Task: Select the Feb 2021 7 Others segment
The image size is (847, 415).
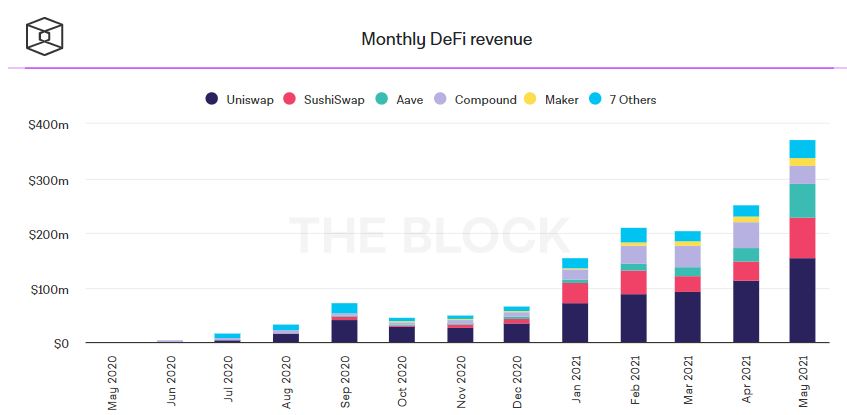Action: tap(634, 235)
